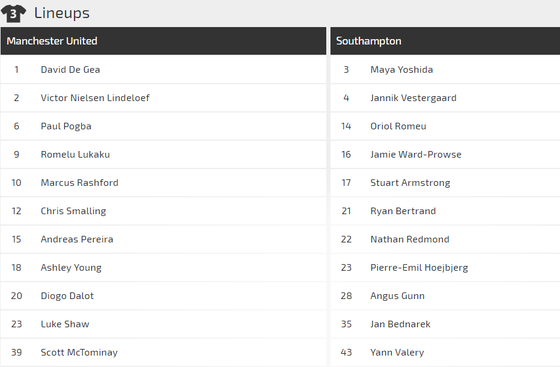Select the Lineups section heading
This screenshot has width=560, height=367.
pyautogui.click(x=62, y=13)
